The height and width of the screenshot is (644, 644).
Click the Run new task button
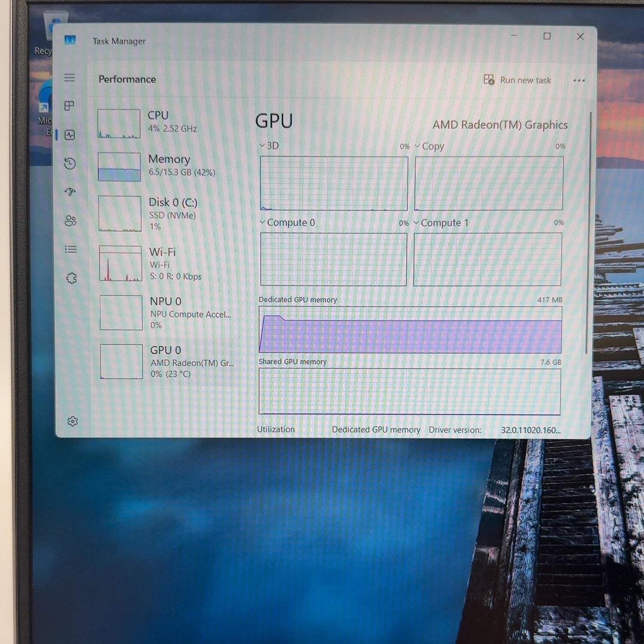[517, 80]
